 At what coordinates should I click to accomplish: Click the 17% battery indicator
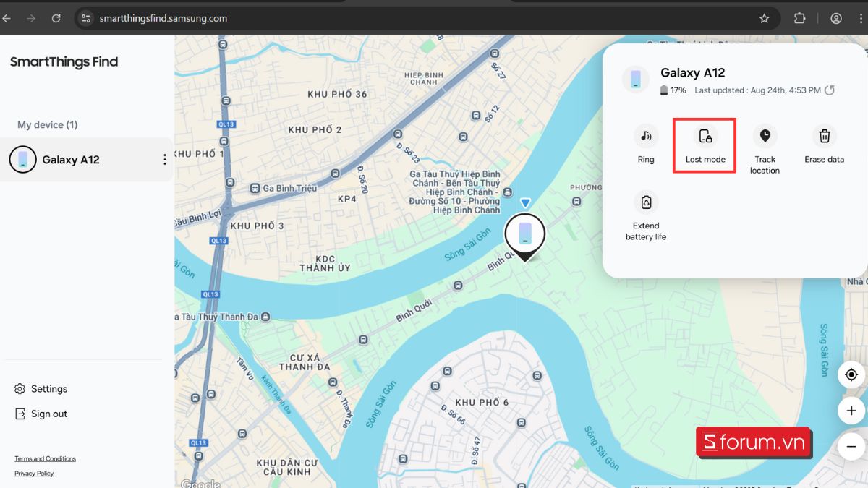673,90
